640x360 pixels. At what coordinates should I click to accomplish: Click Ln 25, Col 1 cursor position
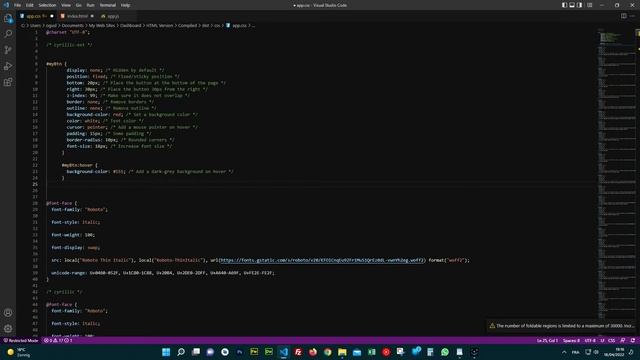pyautogui.click(x=547, y=340)
